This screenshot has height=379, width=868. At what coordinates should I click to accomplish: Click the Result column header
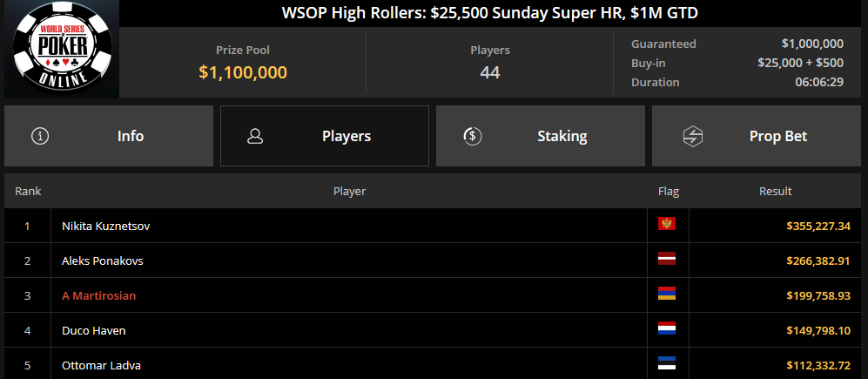[x=775, y=191]
